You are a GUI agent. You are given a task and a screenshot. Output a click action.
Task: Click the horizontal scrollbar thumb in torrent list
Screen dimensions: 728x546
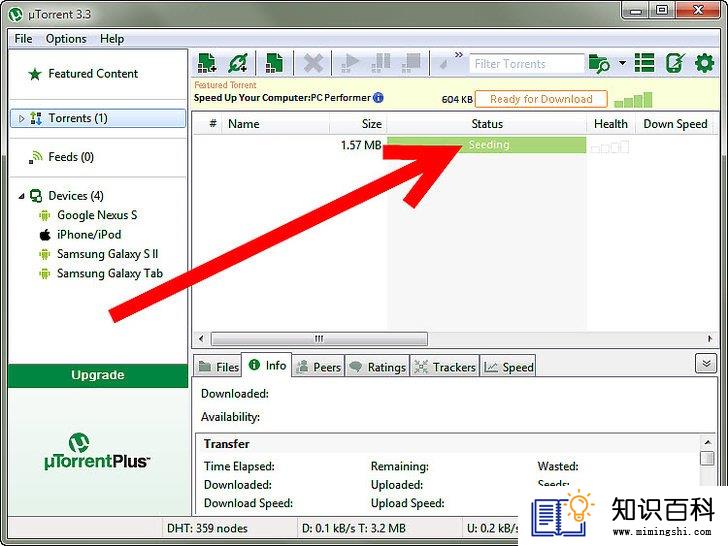[319, 338]
